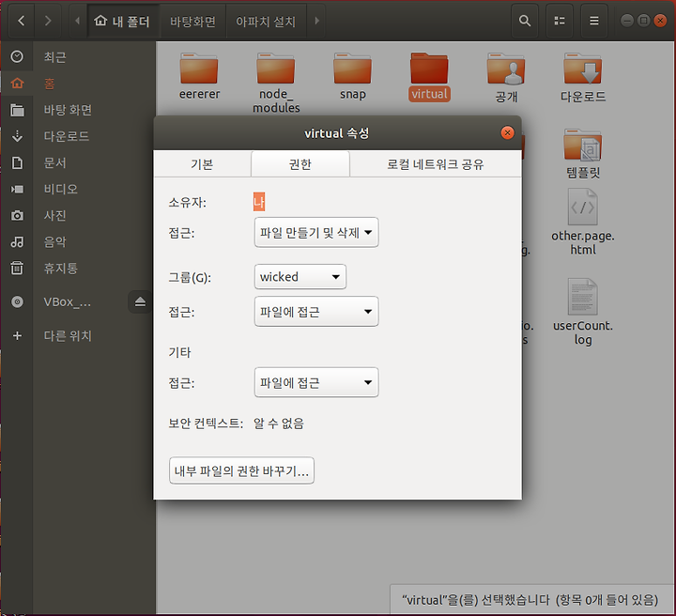676x616 pixels.
Task: Click the plus icon for 다른 위치
Action: pyautogui.click(x=17, y=336)
